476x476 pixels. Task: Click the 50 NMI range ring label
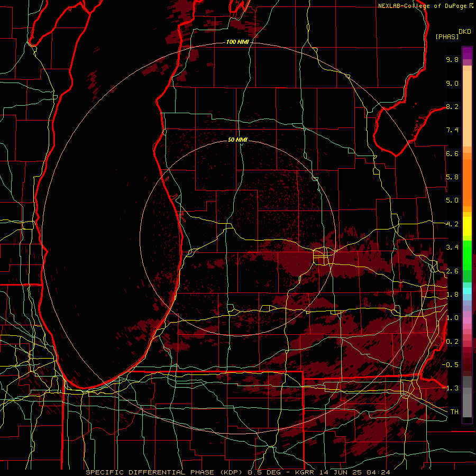237,140
